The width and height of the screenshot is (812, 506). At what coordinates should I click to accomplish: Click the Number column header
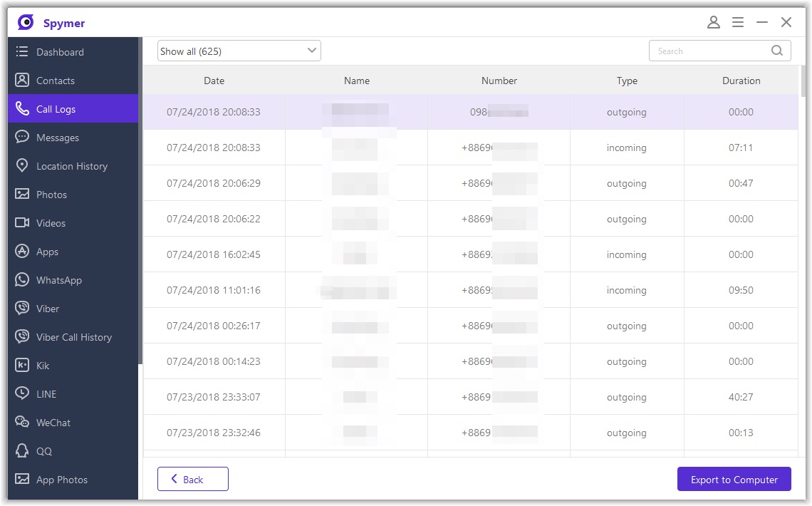pos(499,81)
